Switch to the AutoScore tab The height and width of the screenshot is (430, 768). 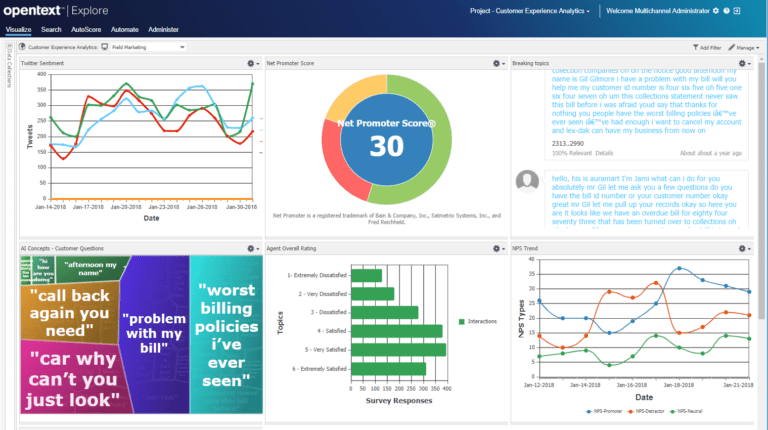pos(86,29)
